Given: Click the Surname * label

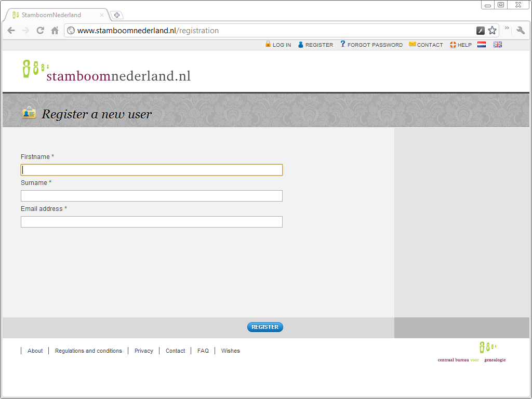Looking at the screenshot, I should coord(36,182).
